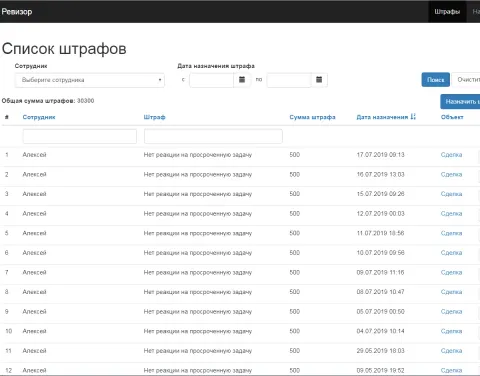The image size is (480, 376).
Task: Focus the Сотрудник column filter box
Action: (80, 136)
